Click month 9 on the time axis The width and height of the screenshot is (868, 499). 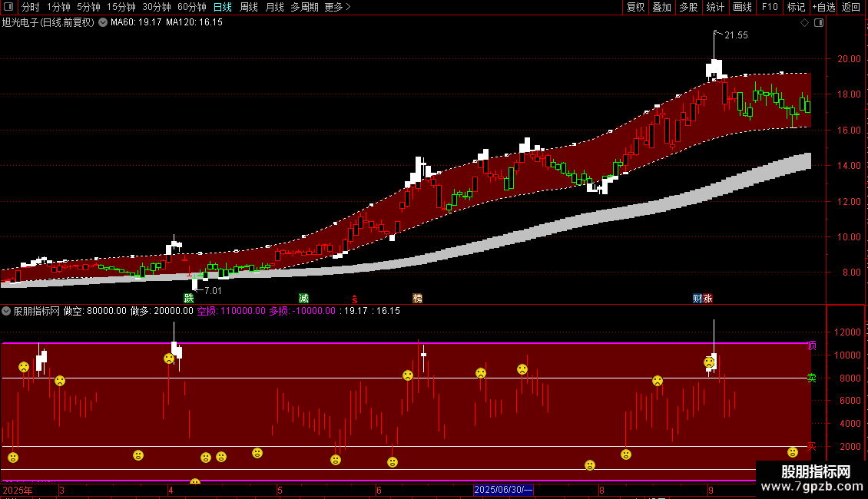pyautogui.click(x=711, y=490)
